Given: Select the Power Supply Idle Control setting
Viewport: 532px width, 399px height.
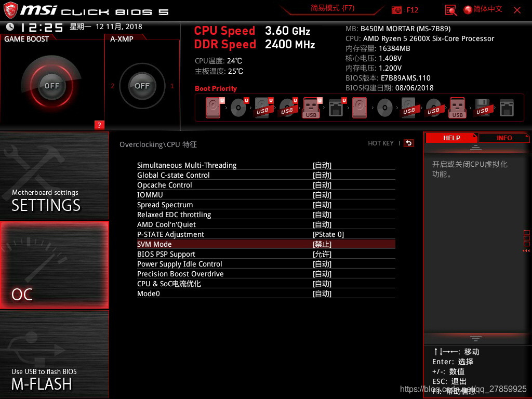Looking at the screenshot, I should (266, 264).
